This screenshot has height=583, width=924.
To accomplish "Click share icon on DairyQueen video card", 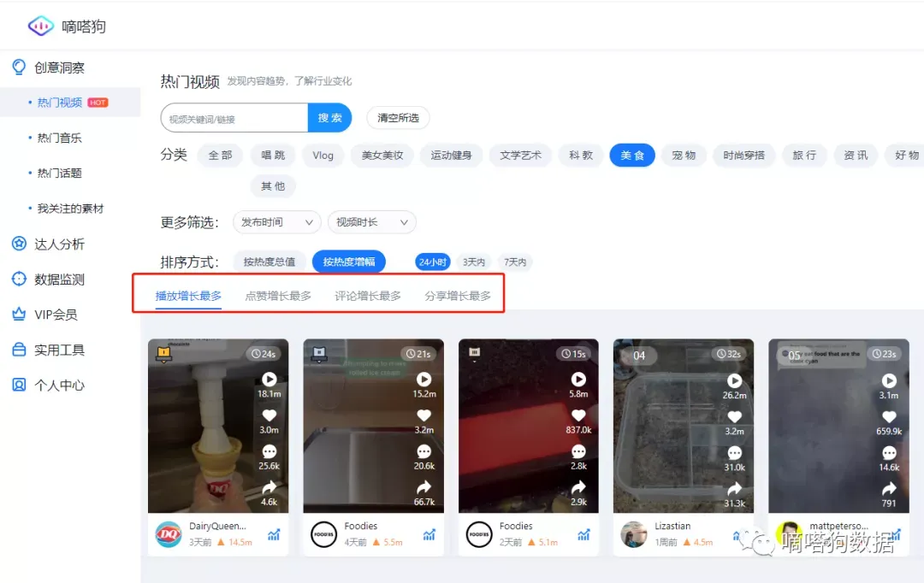I will point(269,487).
